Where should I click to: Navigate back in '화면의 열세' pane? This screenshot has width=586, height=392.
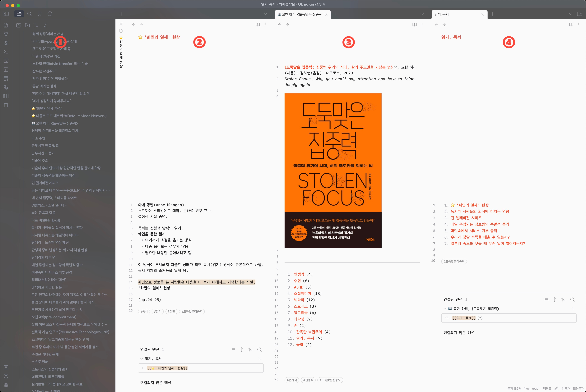[134, 25]
